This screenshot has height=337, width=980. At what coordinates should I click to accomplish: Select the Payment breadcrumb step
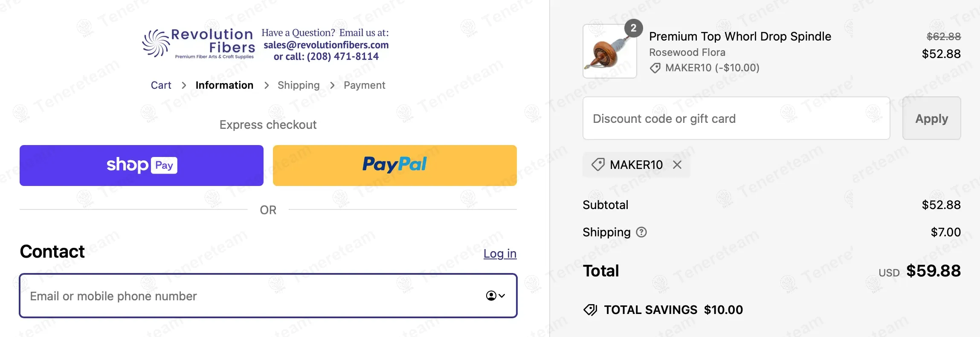pyautogui.click(x=364, y=85)
